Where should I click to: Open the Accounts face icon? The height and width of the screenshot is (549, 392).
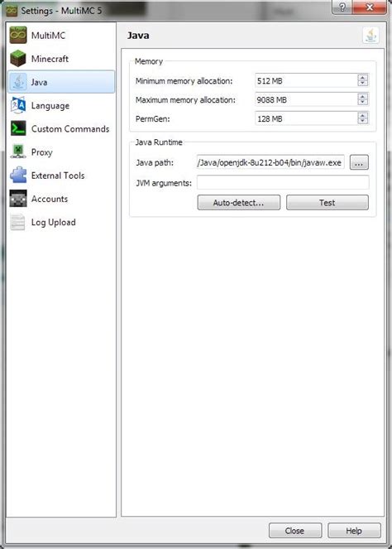[18, 199]
